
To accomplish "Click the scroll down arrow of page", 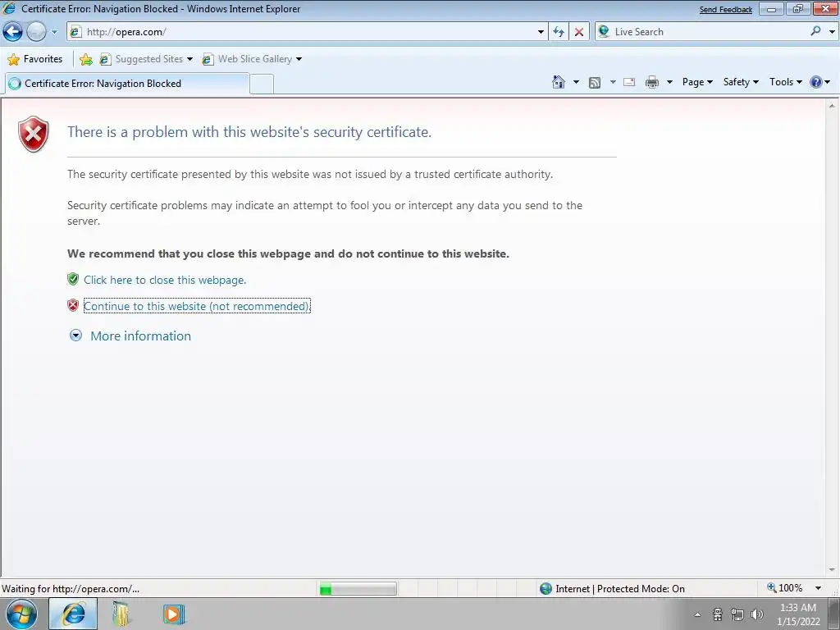I will coord(832,570).
